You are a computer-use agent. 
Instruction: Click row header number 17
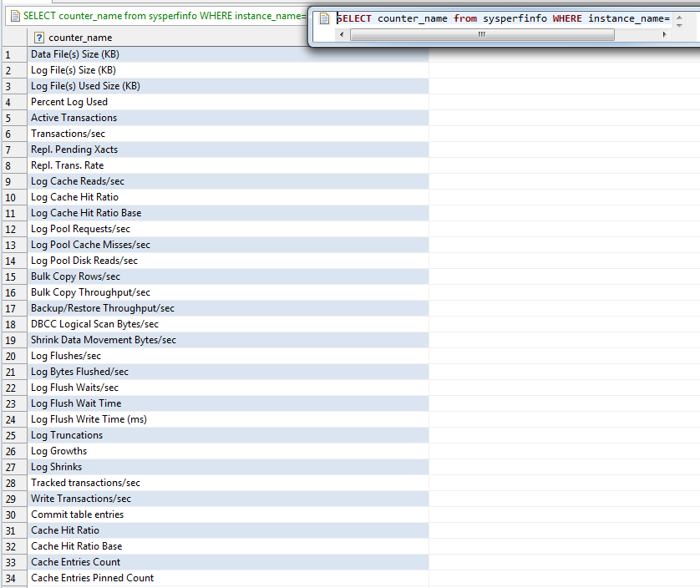(15, 308)
